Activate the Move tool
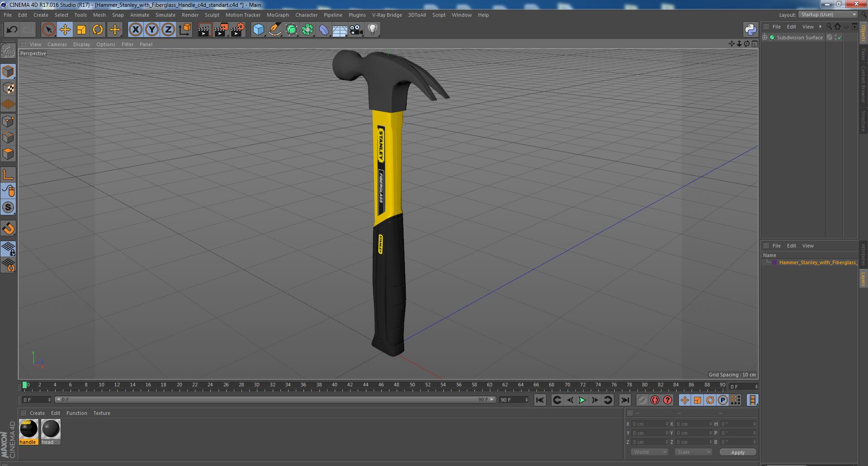The image size is (868, 466). point(65,30)
